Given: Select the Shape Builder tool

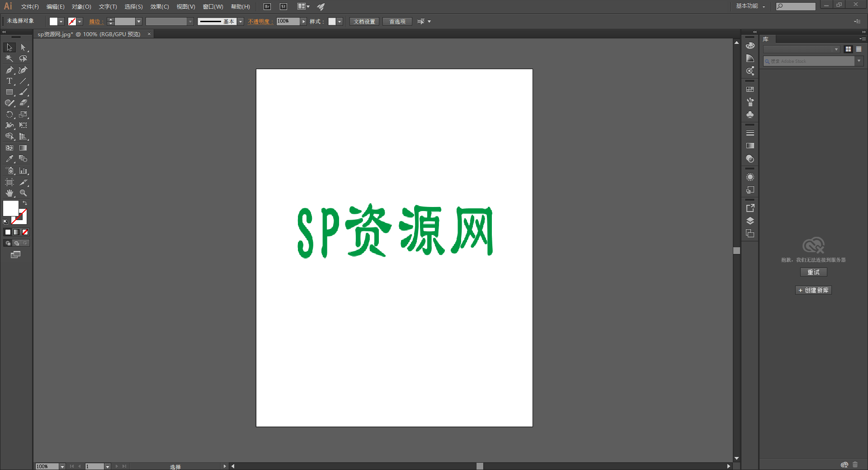Looking at the screenshot, I should click(9, 136).
